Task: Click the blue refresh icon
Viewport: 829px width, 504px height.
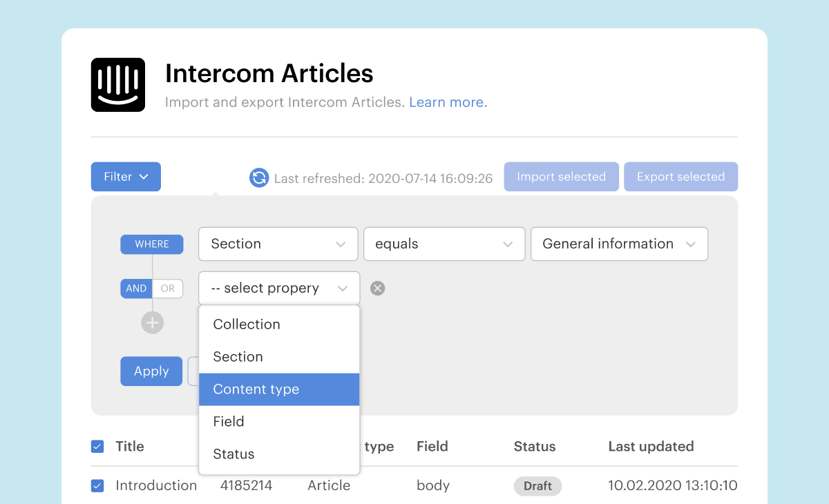Action: point(258,177)
